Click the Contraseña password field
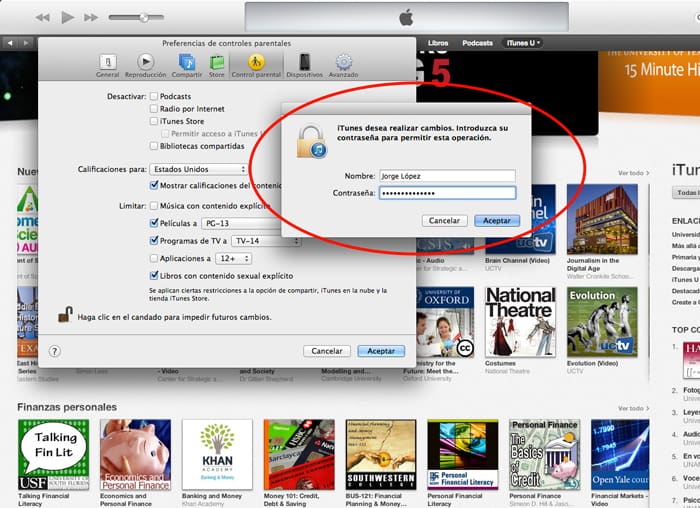 pos(447,193)
